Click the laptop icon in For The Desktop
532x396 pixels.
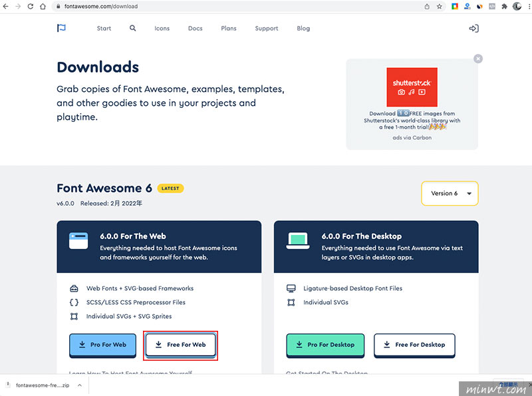(x=298, y=241)
